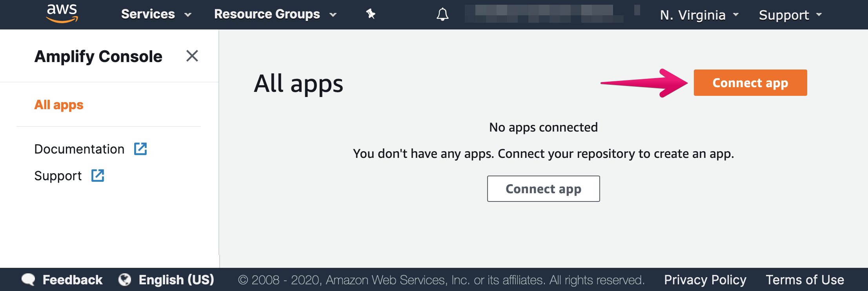Open the Privacy Policy link
Viewport: 868px width, 291px height.
pyautogui.click(x=705, y=280)
